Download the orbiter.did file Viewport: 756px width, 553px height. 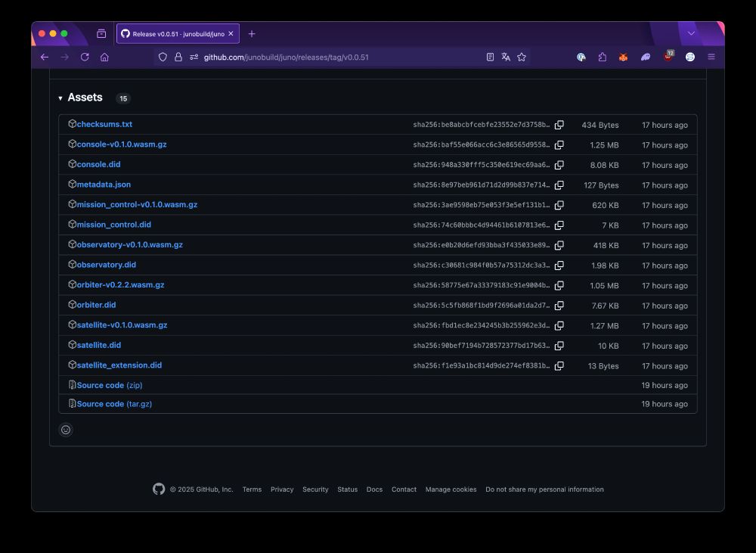[96, 305]
